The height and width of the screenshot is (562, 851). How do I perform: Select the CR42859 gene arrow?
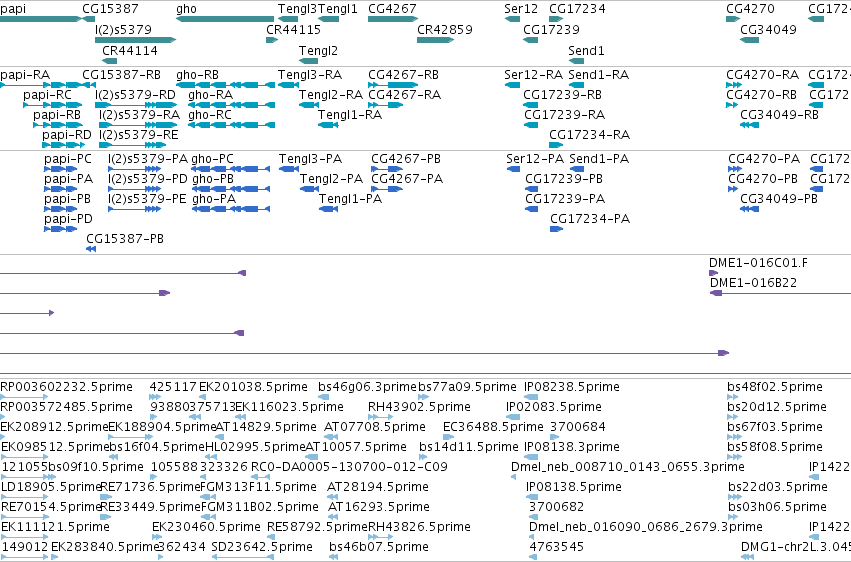click(x=435, y=40)
